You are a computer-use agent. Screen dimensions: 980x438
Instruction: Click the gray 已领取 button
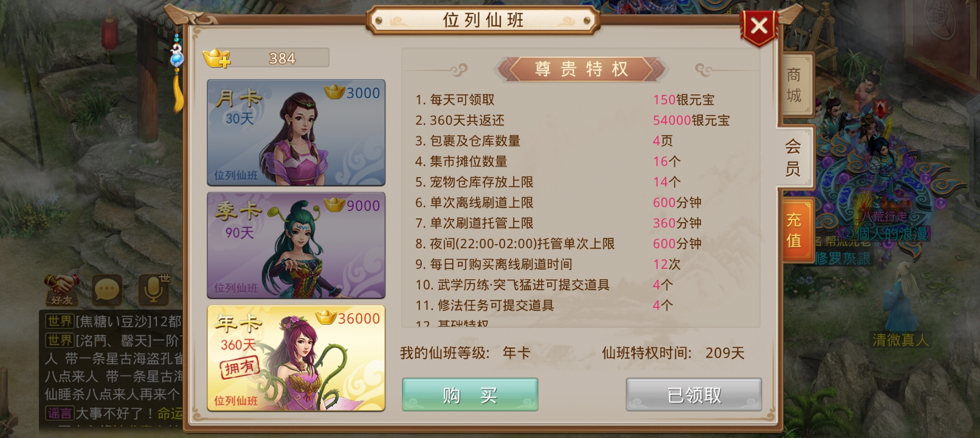point(694,395)
